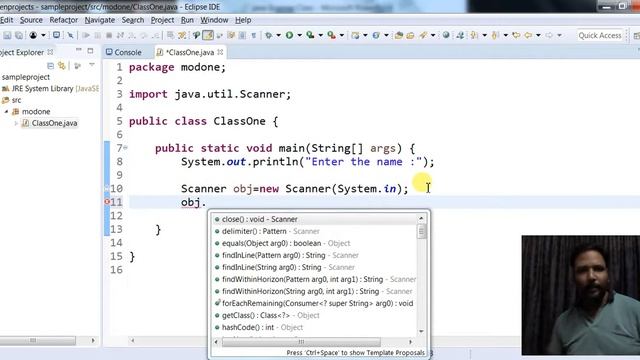Open the Search menu
This screenshot has height=360, width=640.
(133, 20)
